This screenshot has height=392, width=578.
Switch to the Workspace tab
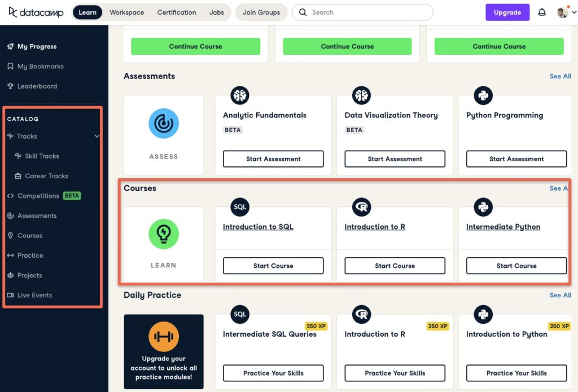pyautogui.click(x=126, y=12)
